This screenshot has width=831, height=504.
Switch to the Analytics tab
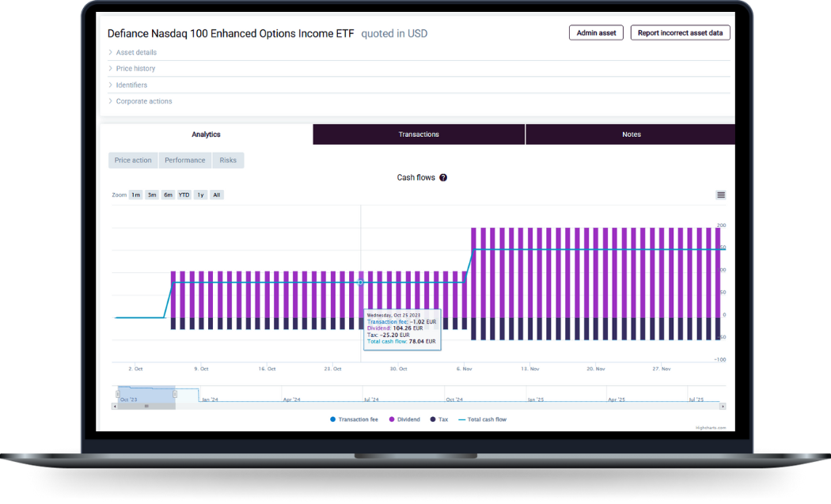click(206, 135)
